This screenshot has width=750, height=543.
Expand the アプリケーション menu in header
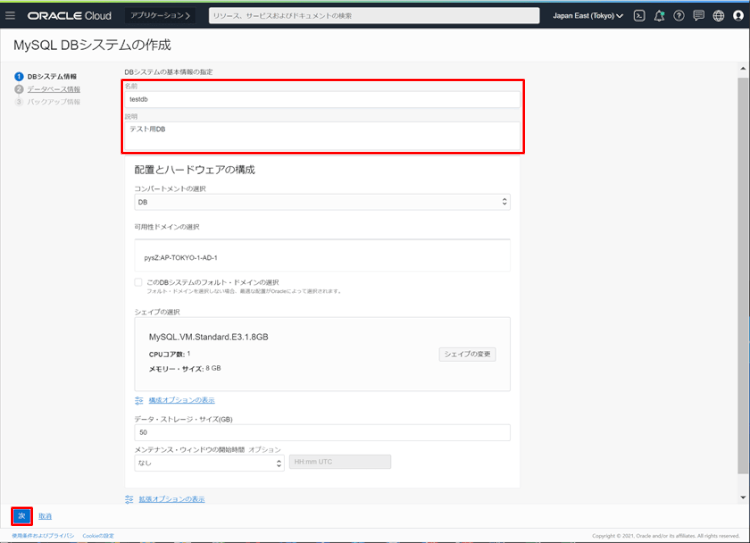pos(160,16)
